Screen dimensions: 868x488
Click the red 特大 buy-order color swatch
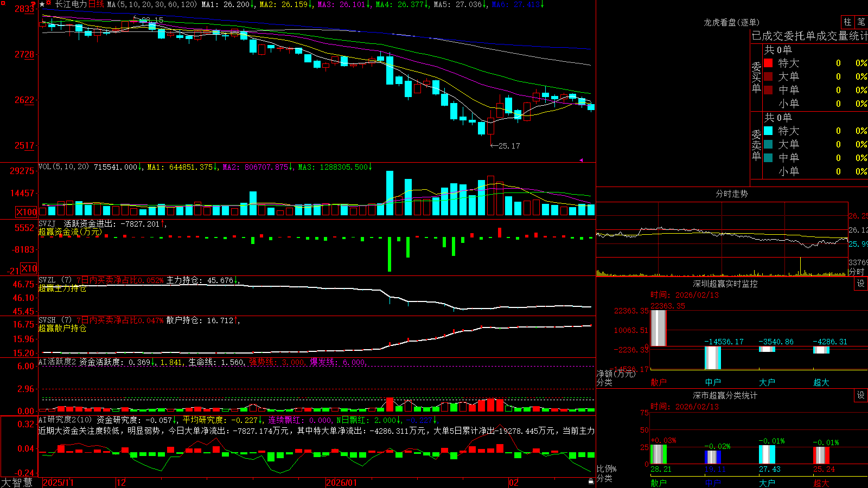(768, 63)
